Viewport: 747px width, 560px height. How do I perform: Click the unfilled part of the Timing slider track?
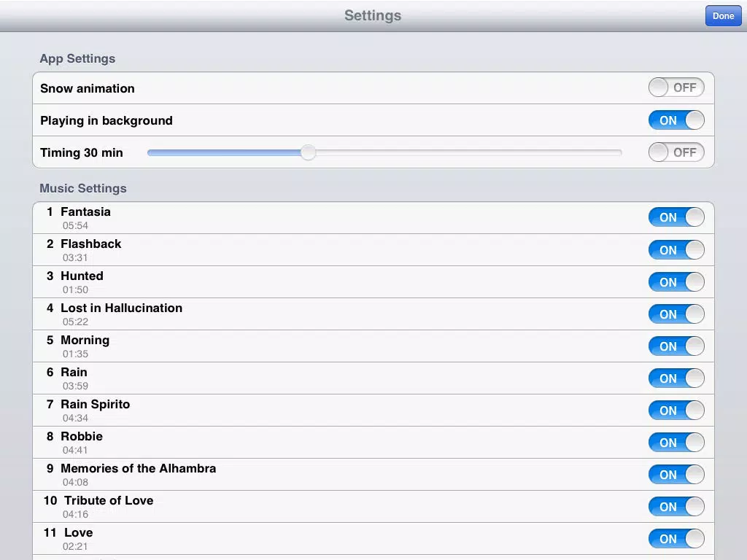pos(469,152)
